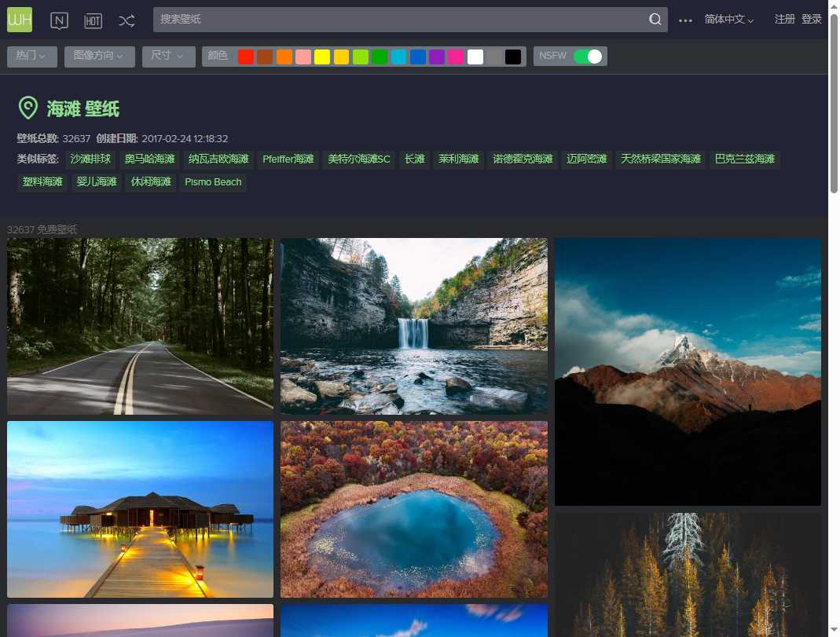
Task: Click the shuffle icon for random wallpapers
Action: point(127,20)
